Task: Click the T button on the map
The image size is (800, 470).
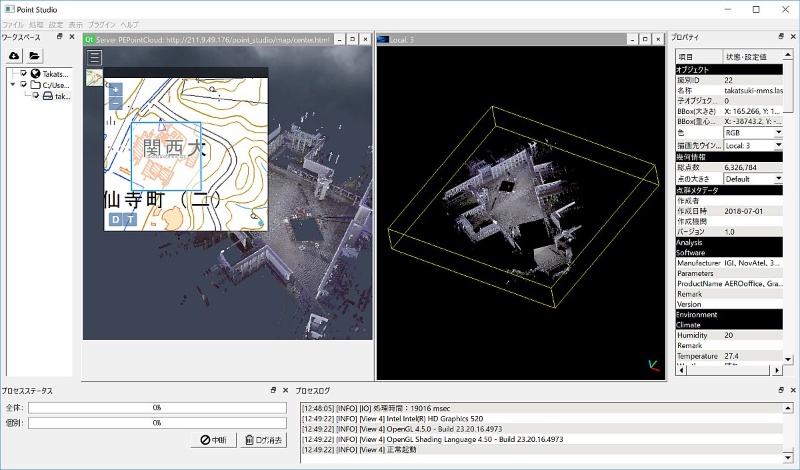Action: pyautogui.click(x=130, y=220)
